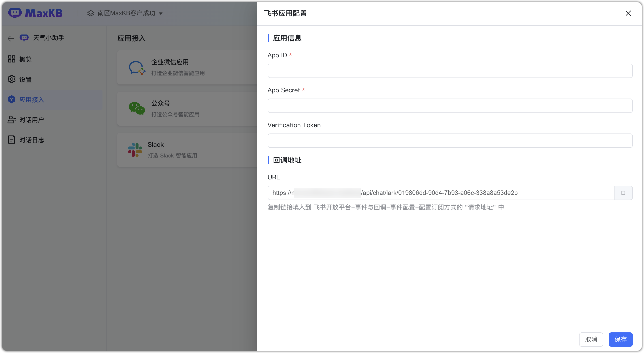The width and height of the screenshot is (644, 353).
Task: Click the 应用接入 cube icon
Action: pyautogui.click(x=11, y=99)
